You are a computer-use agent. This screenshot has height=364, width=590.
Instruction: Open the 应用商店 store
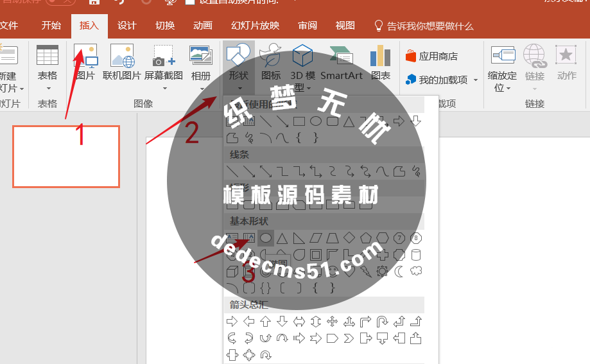click(x=431, y=56)
